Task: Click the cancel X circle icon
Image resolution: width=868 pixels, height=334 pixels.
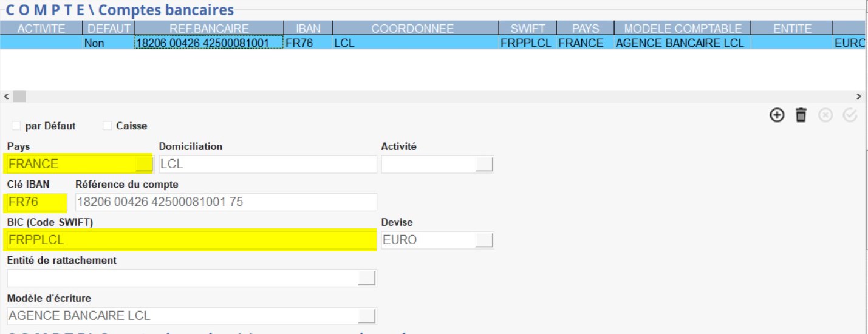Action: 825,115
